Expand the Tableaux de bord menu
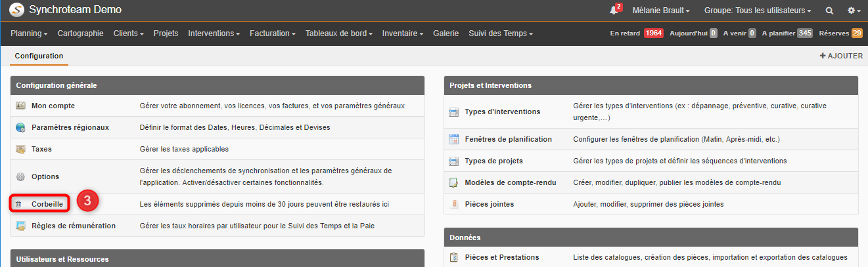Viewport: 868px width, 267px height. (x=339, y=33)
